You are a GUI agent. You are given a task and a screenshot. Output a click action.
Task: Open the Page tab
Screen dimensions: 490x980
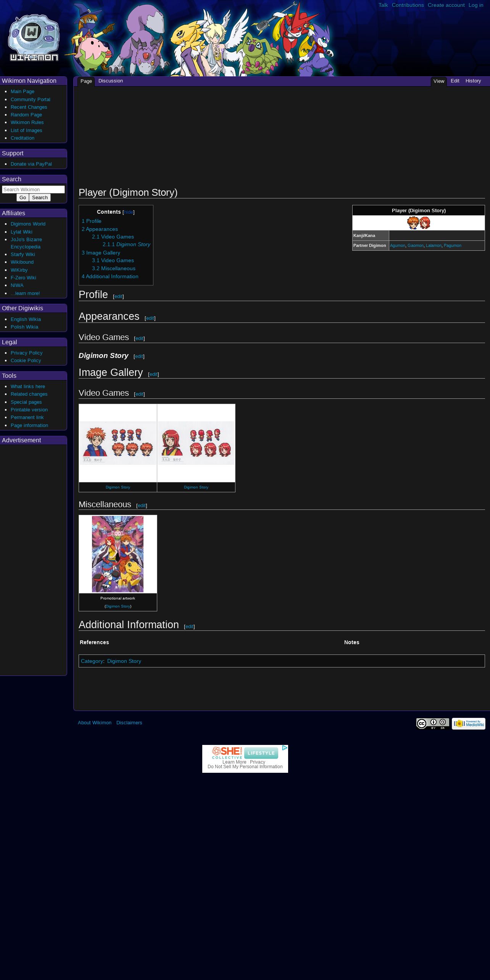click(86, 81)
